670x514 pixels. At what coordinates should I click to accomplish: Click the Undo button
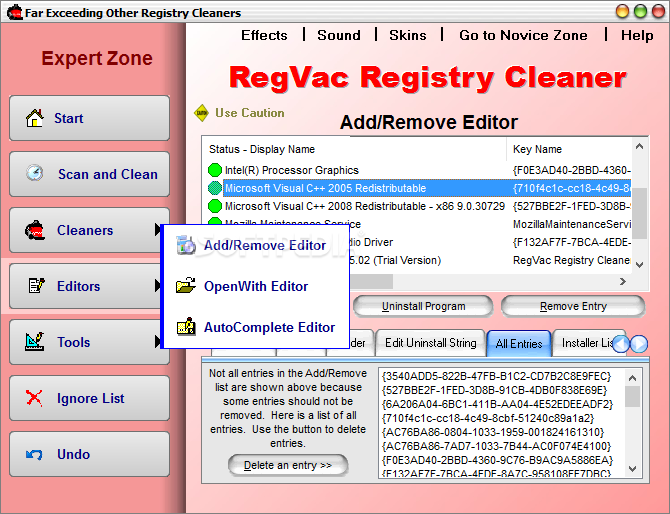click(x=89, y=454)
